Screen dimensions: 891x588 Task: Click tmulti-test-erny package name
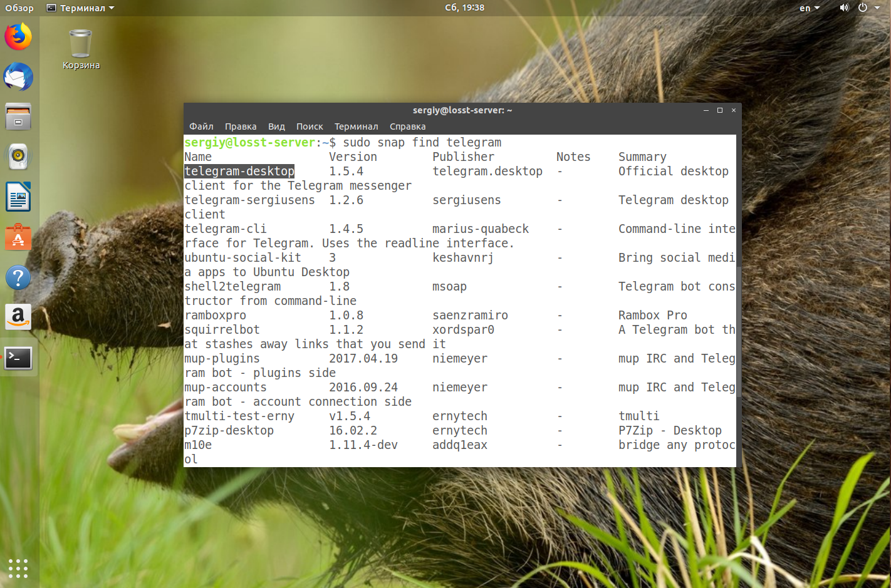[239, 416]
